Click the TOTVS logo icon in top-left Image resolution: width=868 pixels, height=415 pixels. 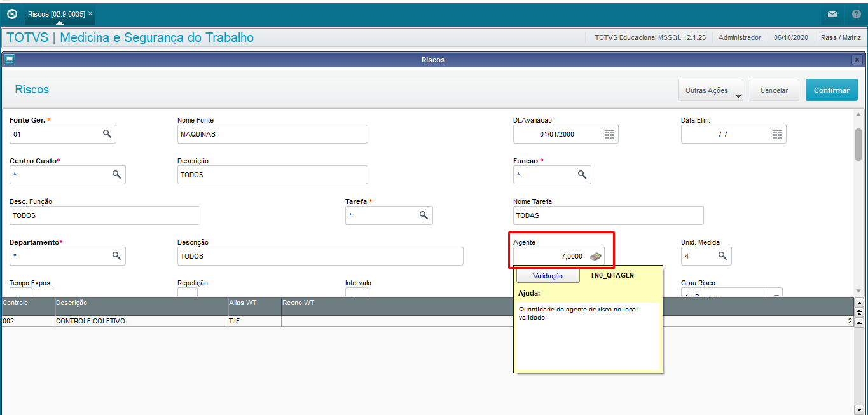[11, 13]
